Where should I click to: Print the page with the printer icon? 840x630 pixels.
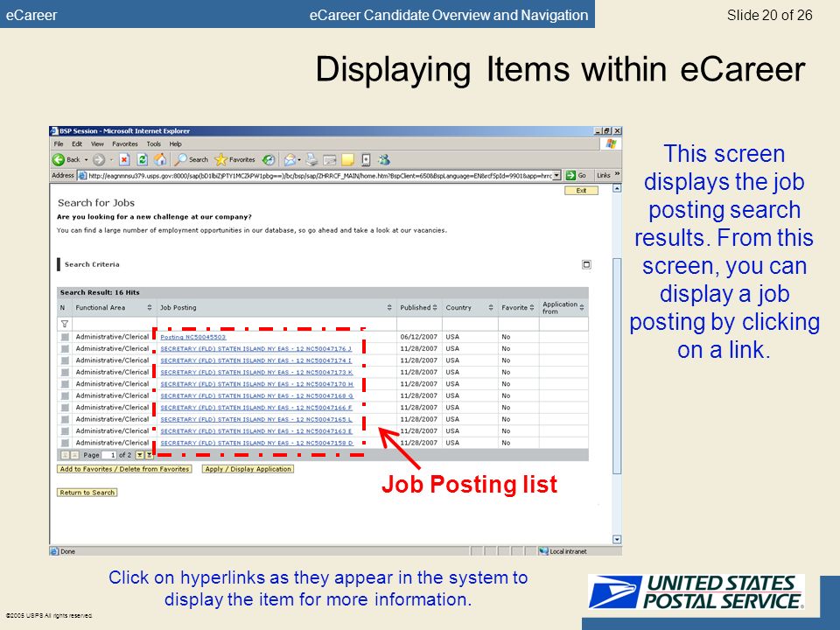[311, 159]
